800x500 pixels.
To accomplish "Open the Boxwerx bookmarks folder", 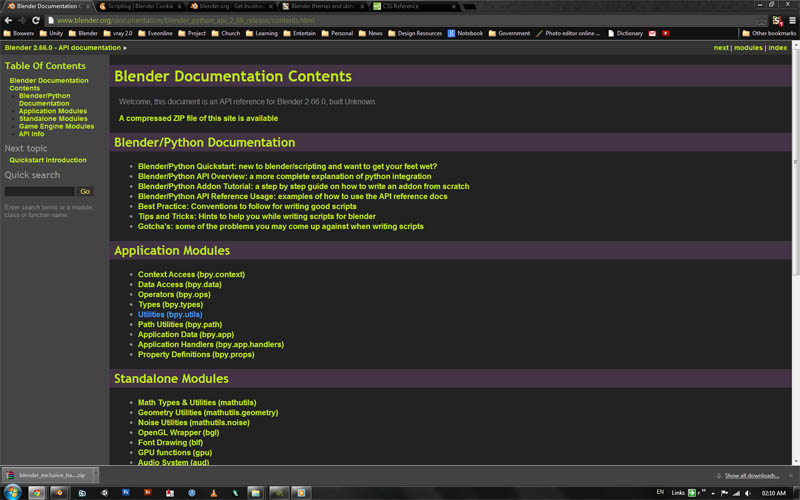I will [x=19, y=33].
